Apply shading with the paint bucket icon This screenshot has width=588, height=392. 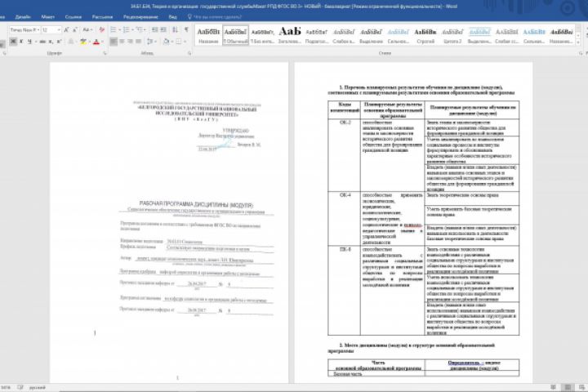click(x=166, y=42)
